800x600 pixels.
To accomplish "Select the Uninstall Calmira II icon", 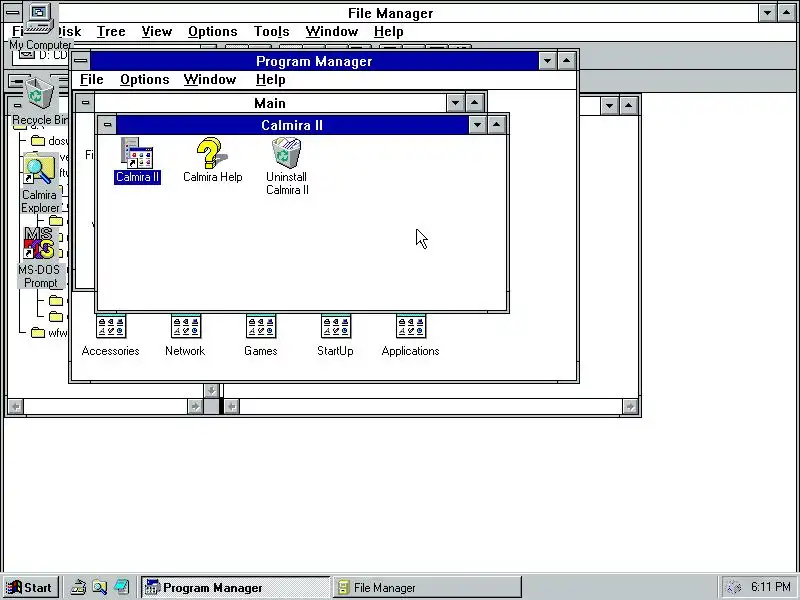I will pos(287,166).
